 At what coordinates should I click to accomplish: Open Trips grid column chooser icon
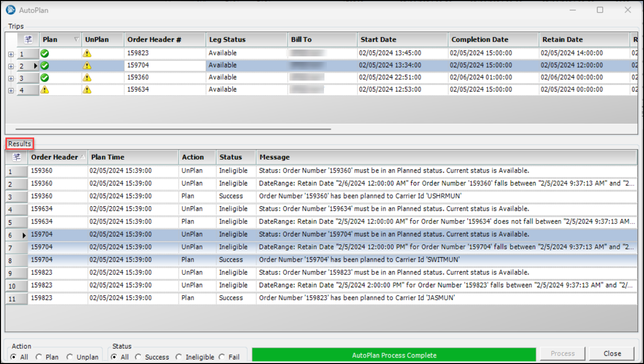pyautogui.click(x=28, y=40)
